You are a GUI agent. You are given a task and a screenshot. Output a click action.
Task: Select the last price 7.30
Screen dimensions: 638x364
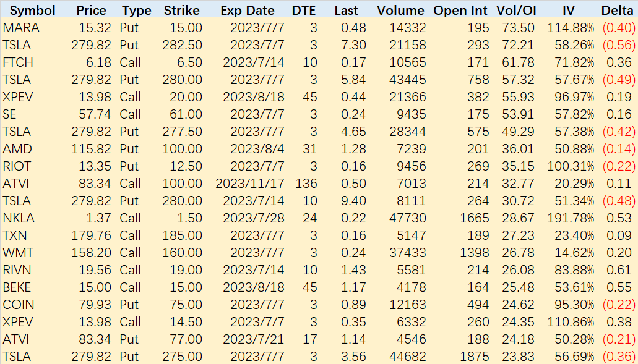[353, 45]
